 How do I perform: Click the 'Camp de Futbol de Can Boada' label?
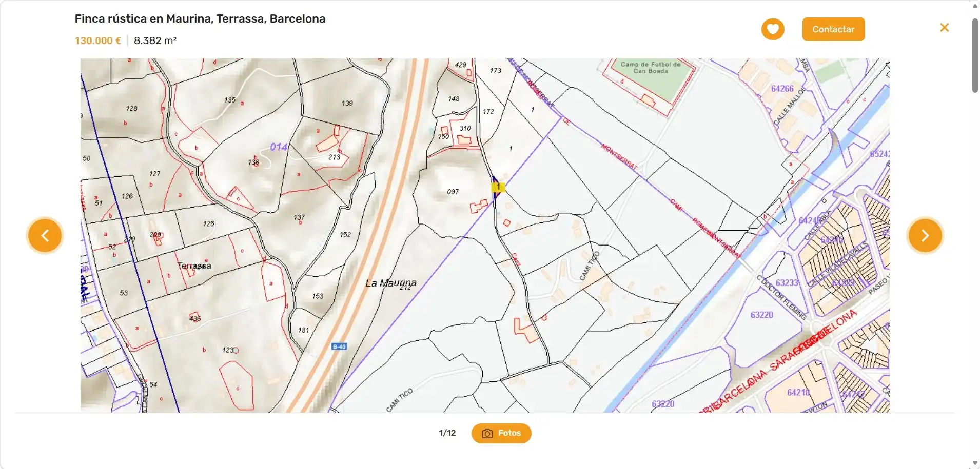pyautogui.click(x=651, y=68)
